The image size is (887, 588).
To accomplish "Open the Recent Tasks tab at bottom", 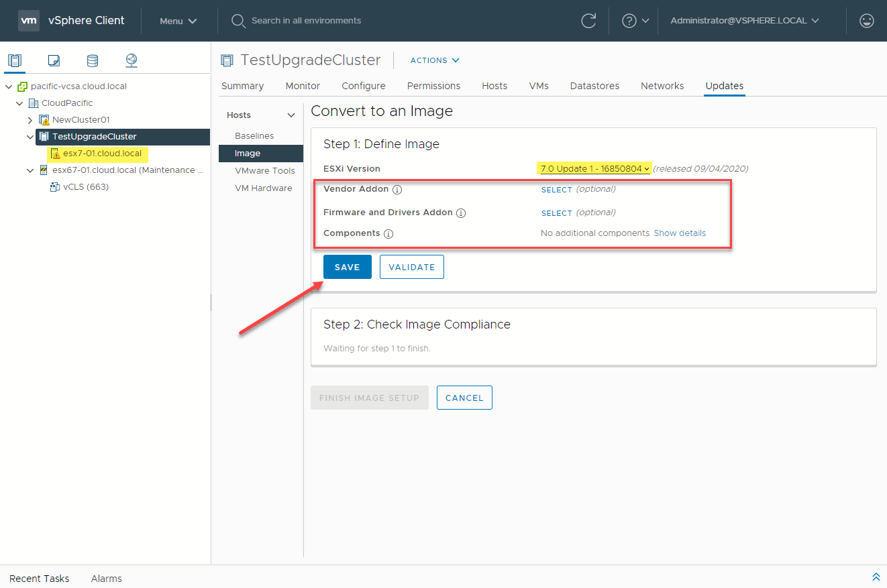I will click(x=40, y=579).
